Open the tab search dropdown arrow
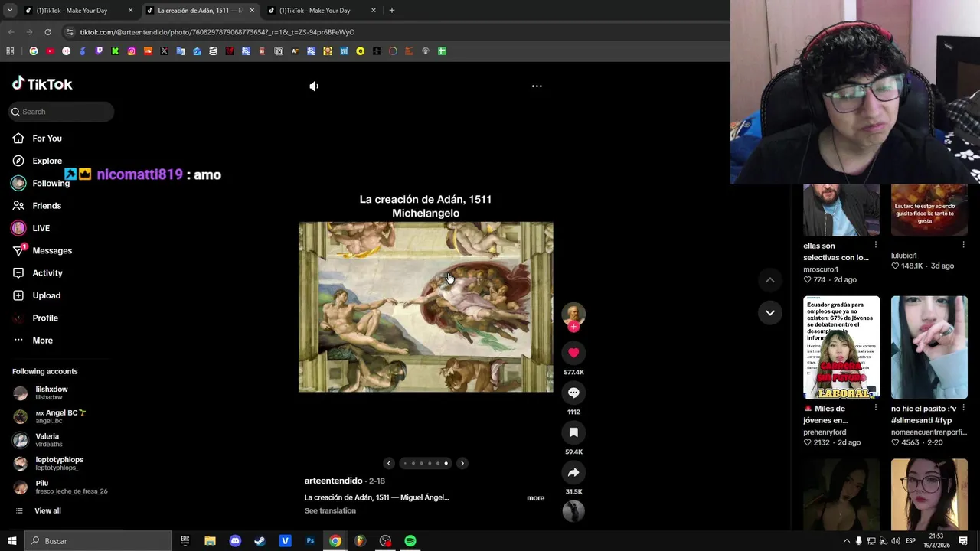This screenshot has width=980, height=551. [x=10, y=11]
